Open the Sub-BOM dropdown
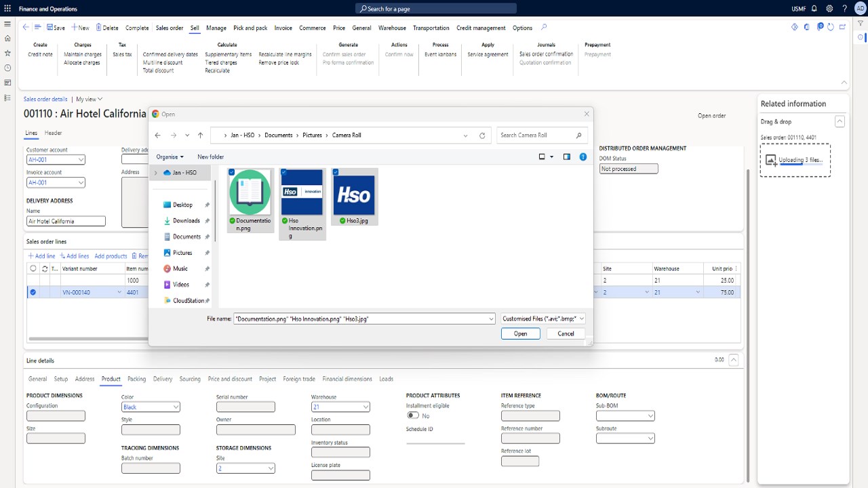 tap(650, 416)
